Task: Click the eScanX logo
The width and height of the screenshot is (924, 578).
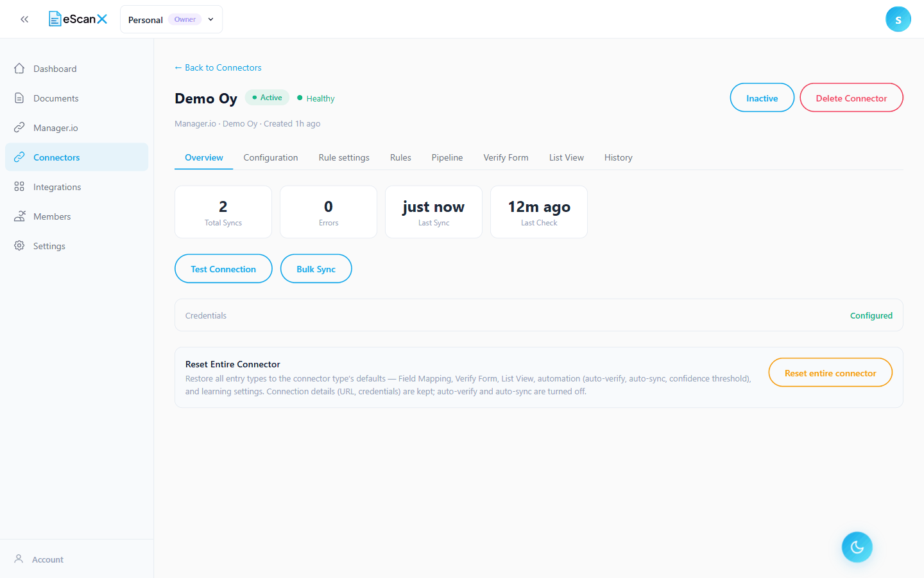Action: pos(78,19)
